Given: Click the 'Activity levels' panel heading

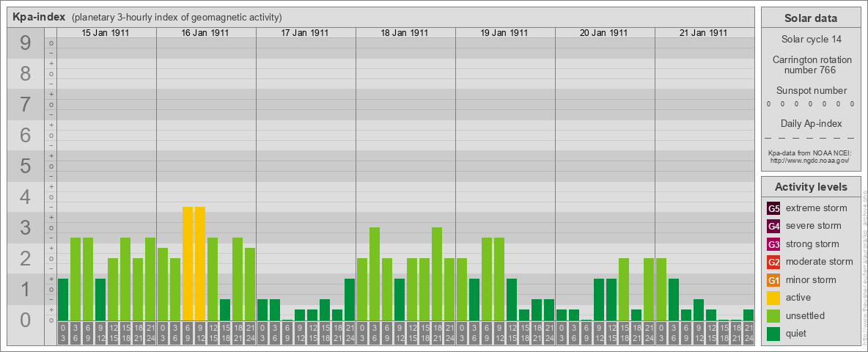Looking at the screenshot, I should (811, 187).
